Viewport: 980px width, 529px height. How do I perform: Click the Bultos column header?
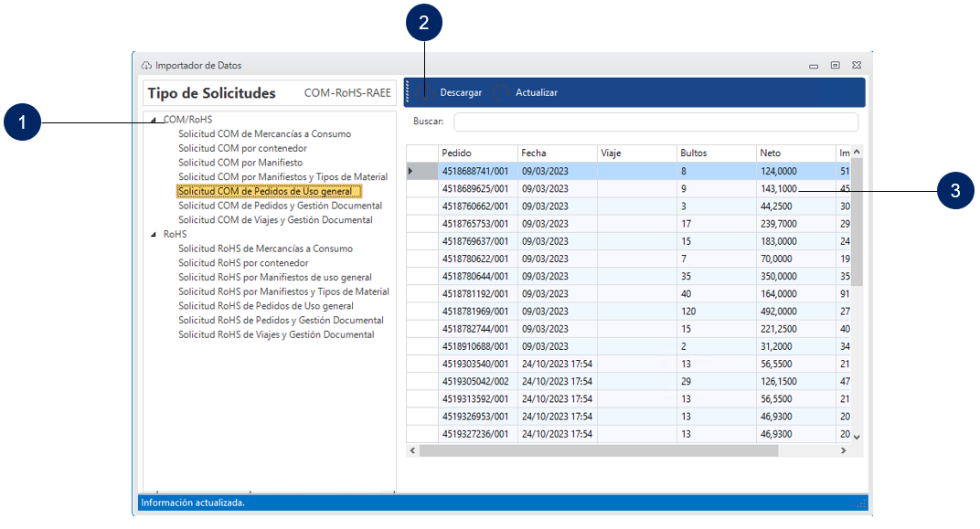(x=715, y=153)
